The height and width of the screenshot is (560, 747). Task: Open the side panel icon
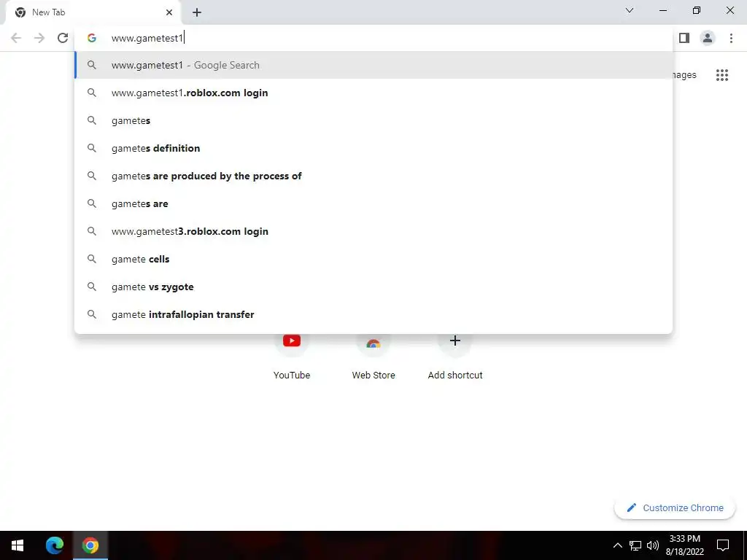[x=684, y=38]
